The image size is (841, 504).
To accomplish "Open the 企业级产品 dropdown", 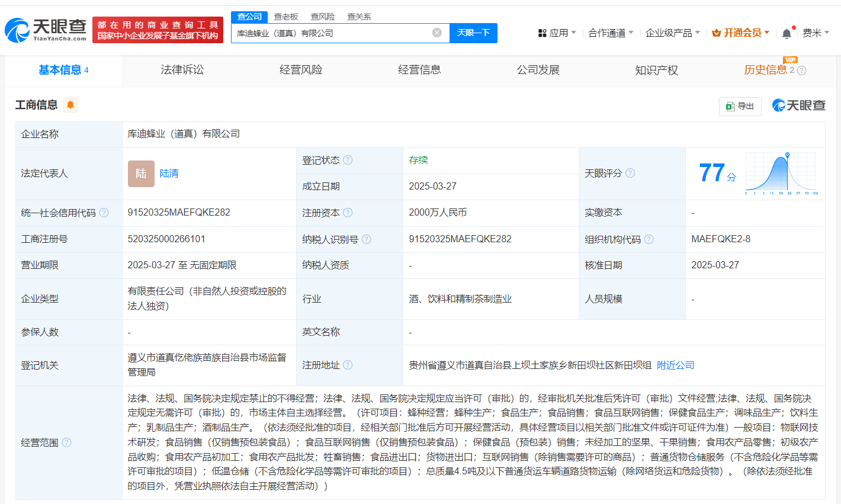I will pos(672,33).
